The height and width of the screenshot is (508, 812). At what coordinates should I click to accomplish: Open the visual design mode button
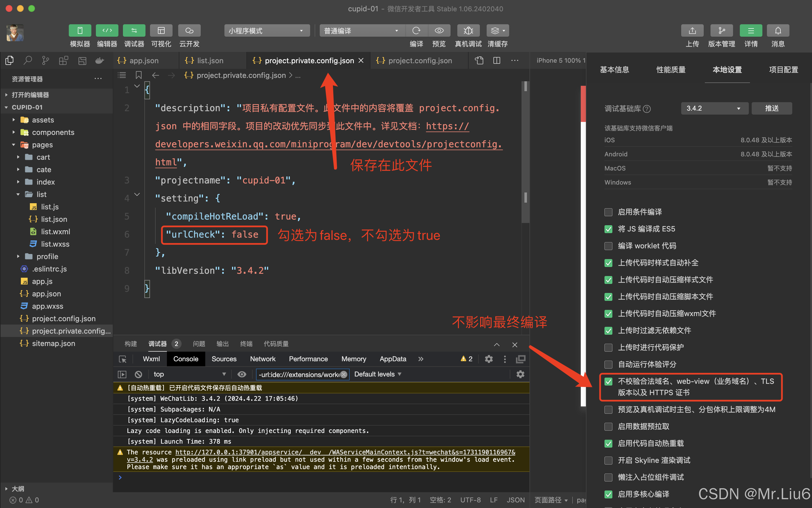click(161, 30)
